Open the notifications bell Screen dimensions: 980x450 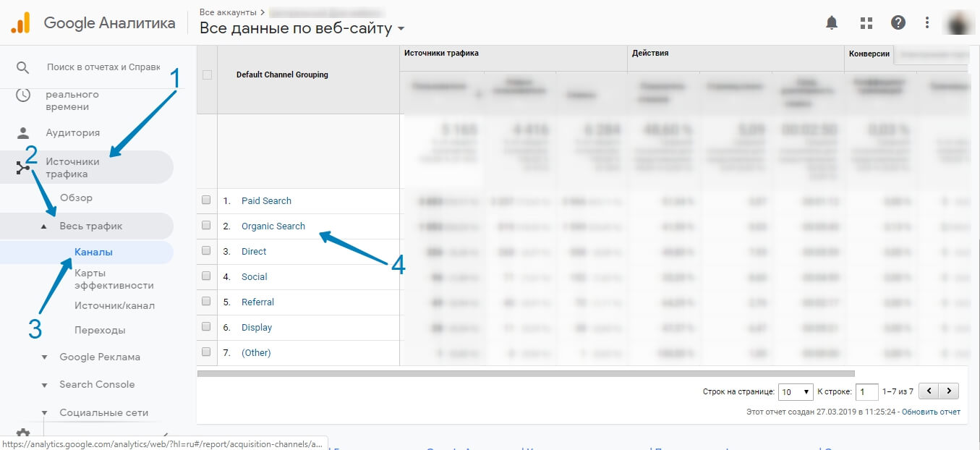point(832,22)
